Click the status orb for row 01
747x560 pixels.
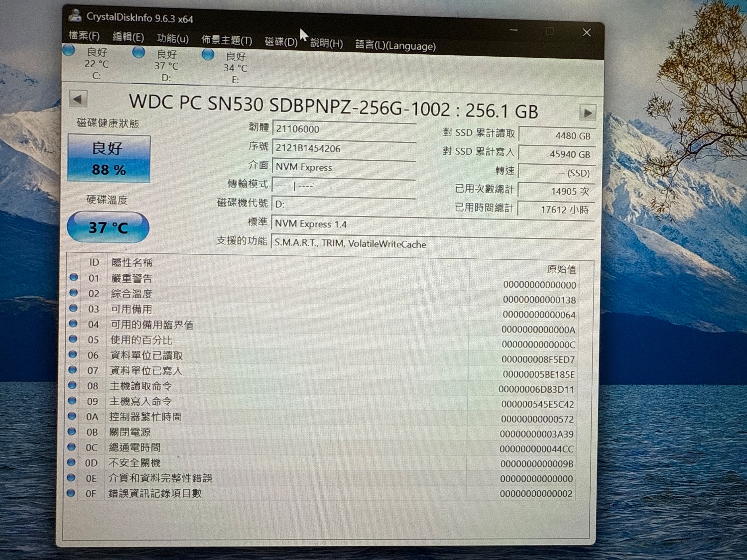[74, 277]
